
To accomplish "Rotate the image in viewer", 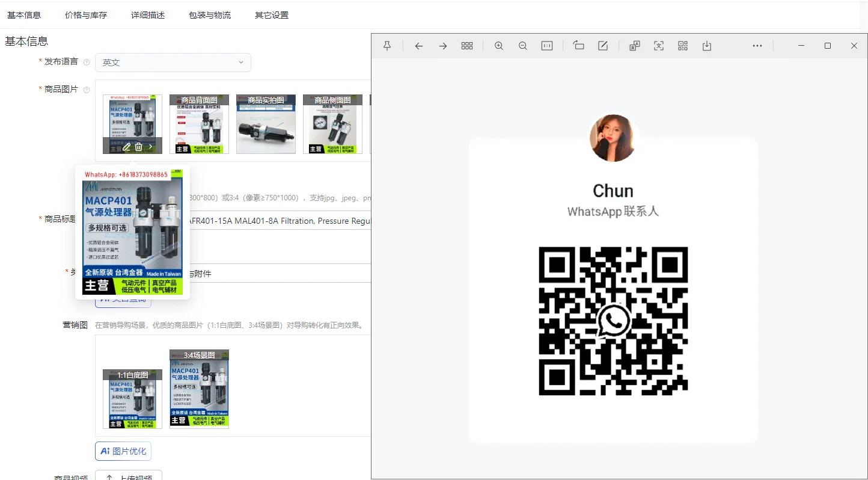I will point(579,46).
